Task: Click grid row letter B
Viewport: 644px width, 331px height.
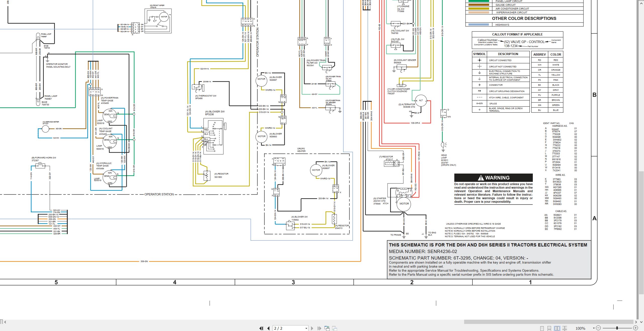Action: pyautogui.click(x=594, y=95)
